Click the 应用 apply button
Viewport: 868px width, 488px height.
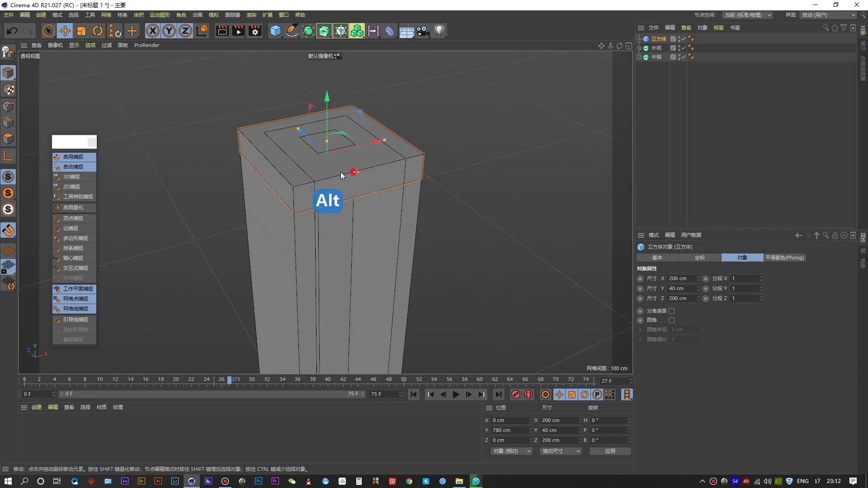tap(610, 451)
